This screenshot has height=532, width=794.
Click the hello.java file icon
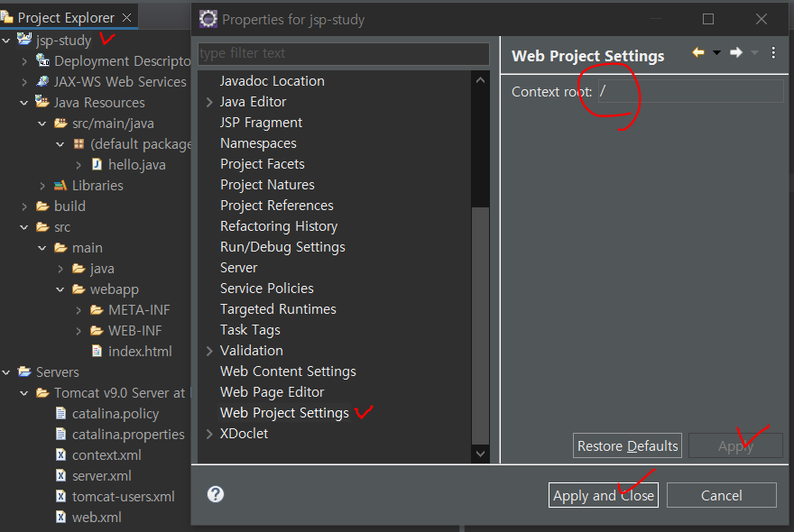[x=97, y=165]
